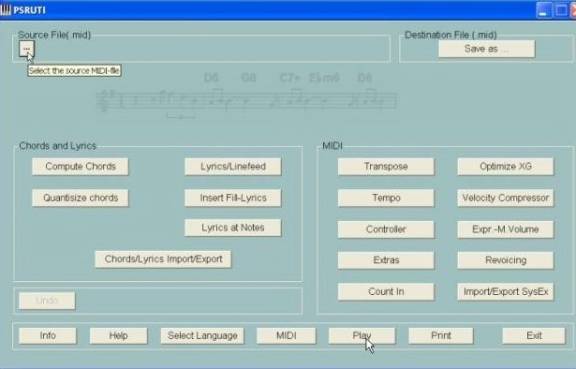Click the Save as button

486,49
